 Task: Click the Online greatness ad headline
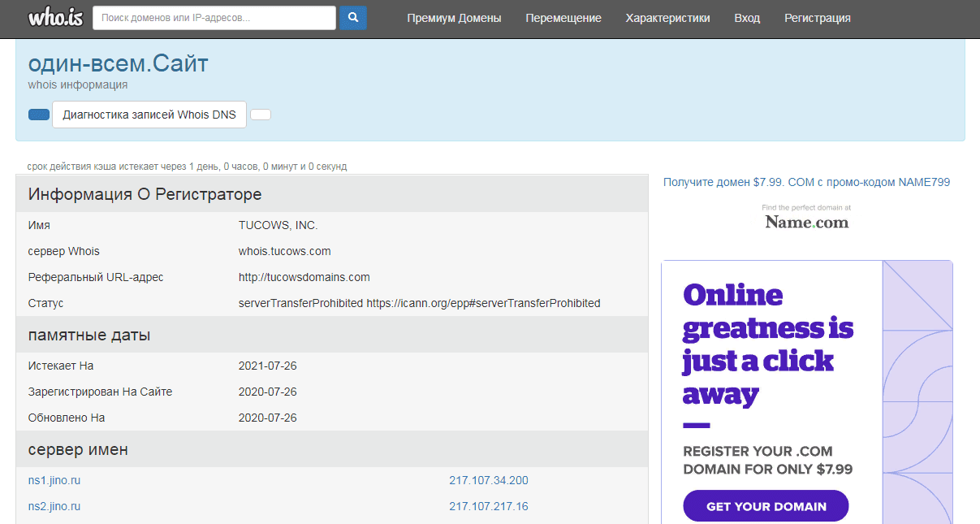[x=767, y=344]
